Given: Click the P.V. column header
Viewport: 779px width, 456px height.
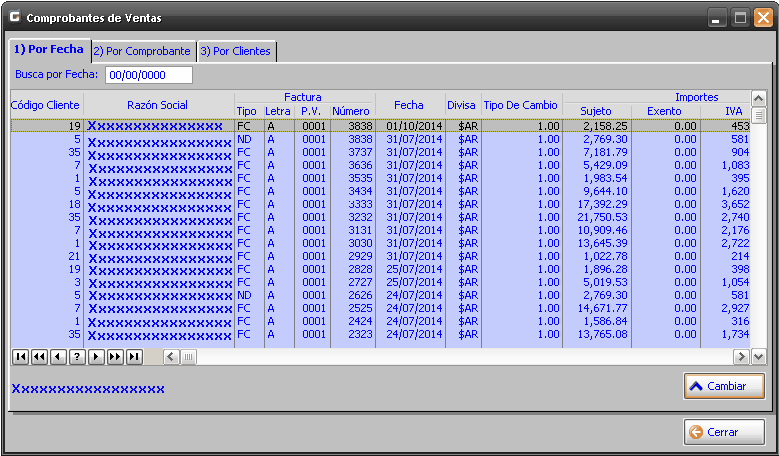Looking at the screenshot, I should [x=311, y=111].
